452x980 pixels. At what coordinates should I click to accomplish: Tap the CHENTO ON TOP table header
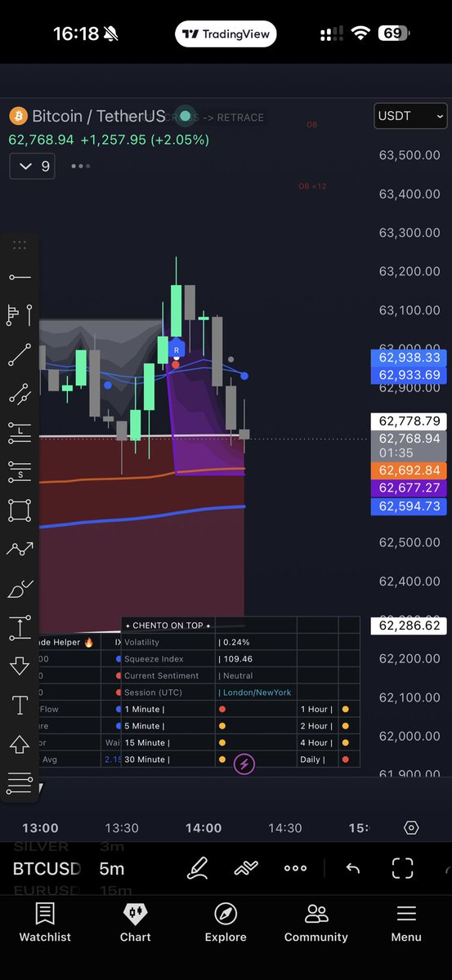(x=168, y=626)
